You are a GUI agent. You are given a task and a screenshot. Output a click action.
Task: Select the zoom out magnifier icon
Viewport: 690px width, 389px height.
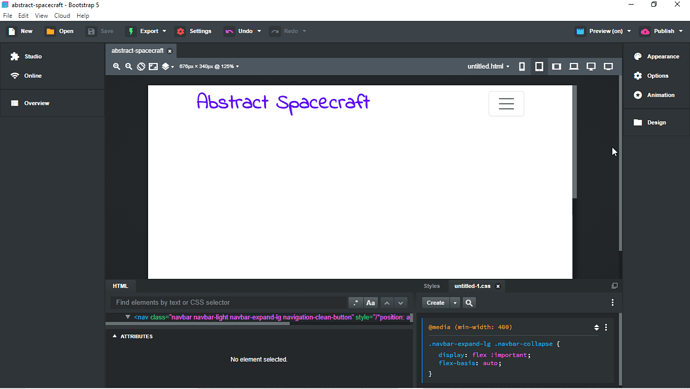click(x=128, y=66)
